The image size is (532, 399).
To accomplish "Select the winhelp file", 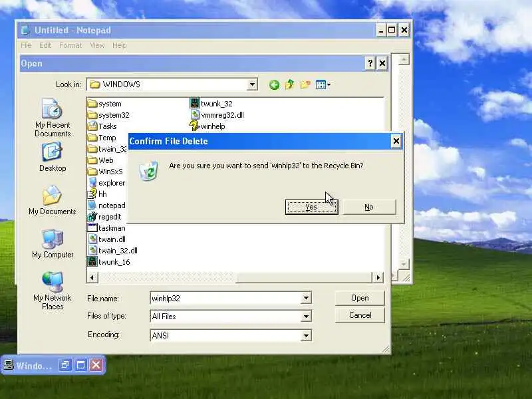I will click(207, 126).
